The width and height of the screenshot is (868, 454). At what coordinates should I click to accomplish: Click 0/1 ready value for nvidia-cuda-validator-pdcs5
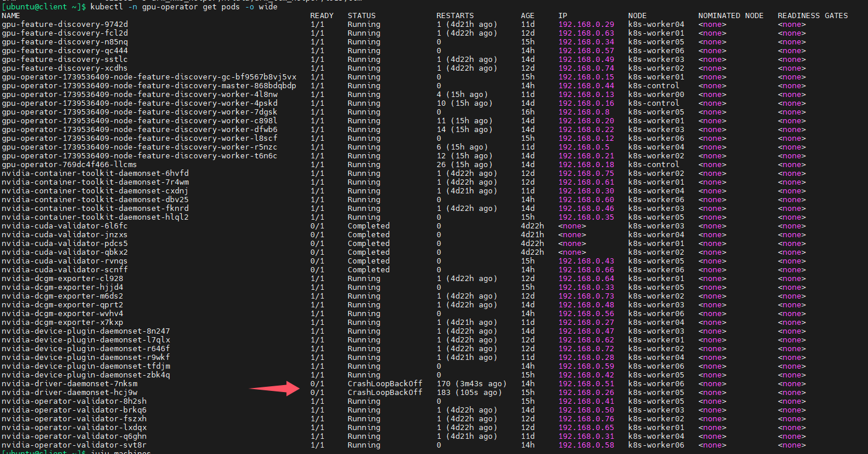(317, 243)
